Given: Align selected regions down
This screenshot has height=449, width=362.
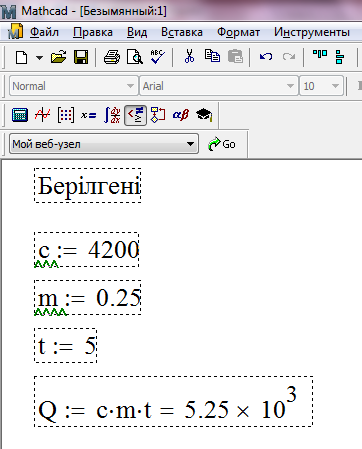Looking at the screenshot, I should pyautogui.click(x=340, y=57).
